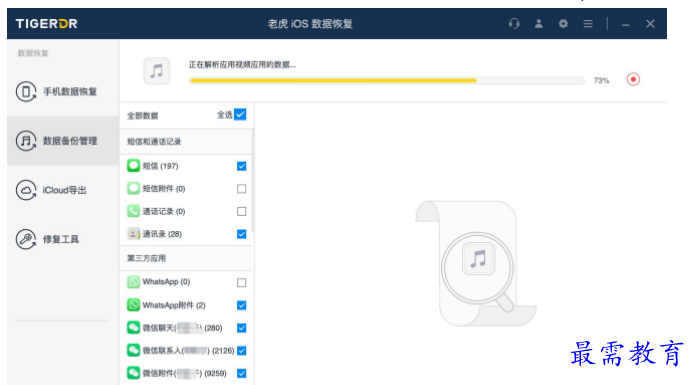The height and width of the screenshot is (385, 692).
Task: Click the 微信聊天 WeChat icon
Action: tap(133, 328)
